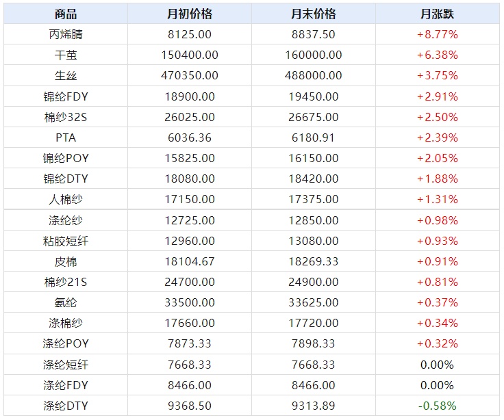Open the 生丝 commodity entry
The image size is (504, 420).
click(x=66, y=75)
